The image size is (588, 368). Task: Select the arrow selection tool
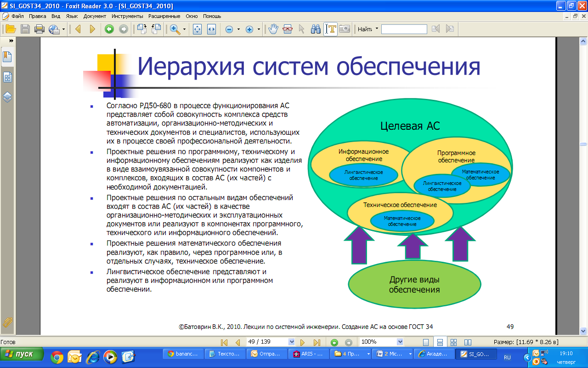click(x=301, y=29)
